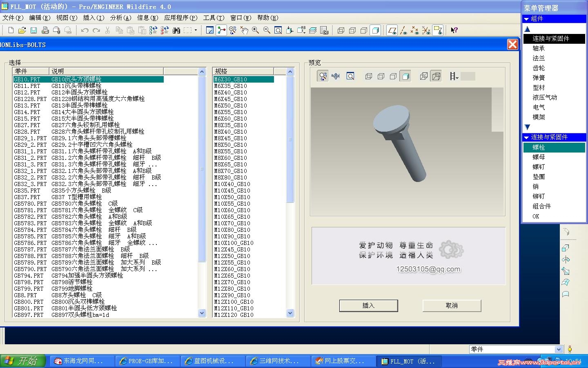Save the model with the floppy disk icon
588x368 pixels.
coord(33,30)
